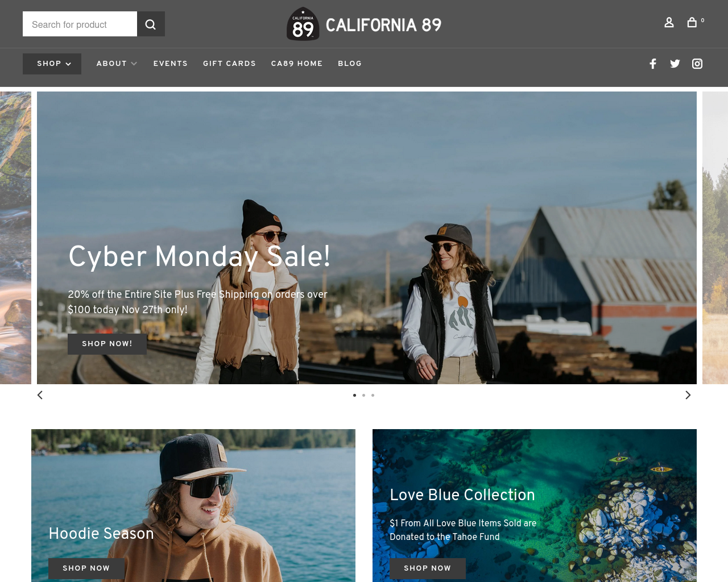Open the Events menu item
The height and width of the screenshot is (582, 728).
coord(171,64)
